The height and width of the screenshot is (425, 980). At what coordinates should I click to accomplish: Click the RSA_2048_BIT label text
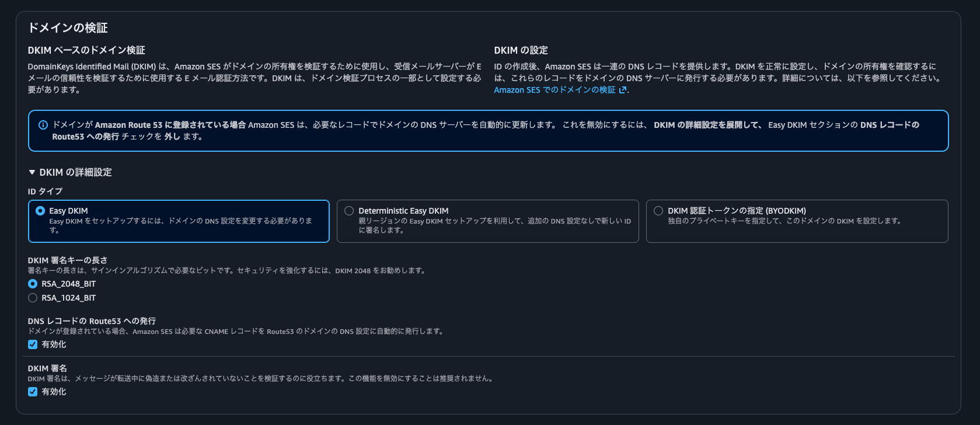[68, 284]
